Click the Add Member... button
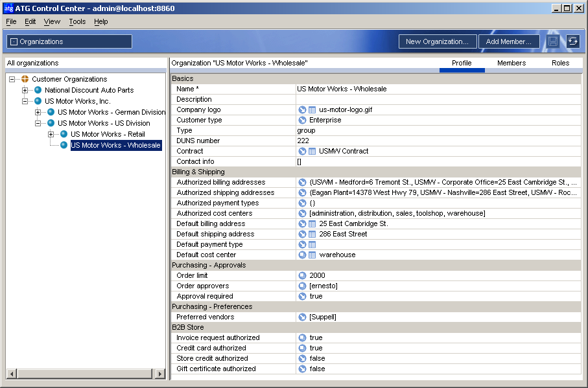This screenshot has width=588, height=388. (508, 41)
